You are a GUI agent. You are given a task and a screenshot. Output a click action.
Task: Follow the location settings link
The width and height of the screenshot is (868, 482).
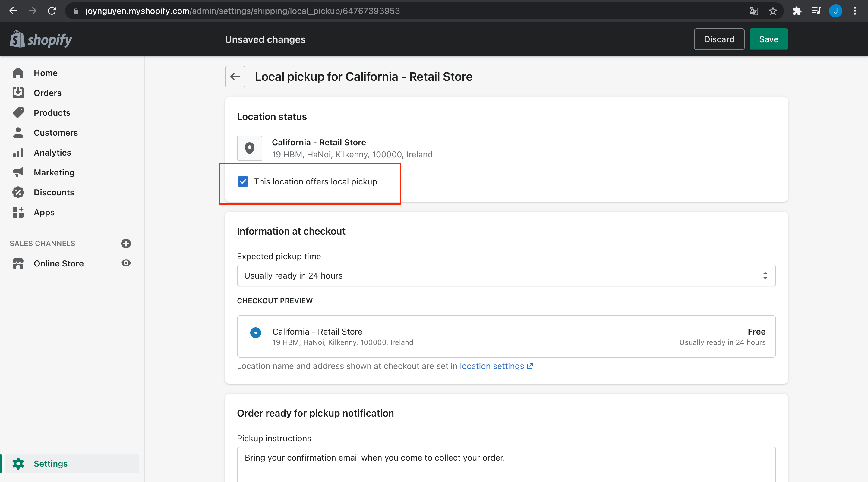[492, 366]
